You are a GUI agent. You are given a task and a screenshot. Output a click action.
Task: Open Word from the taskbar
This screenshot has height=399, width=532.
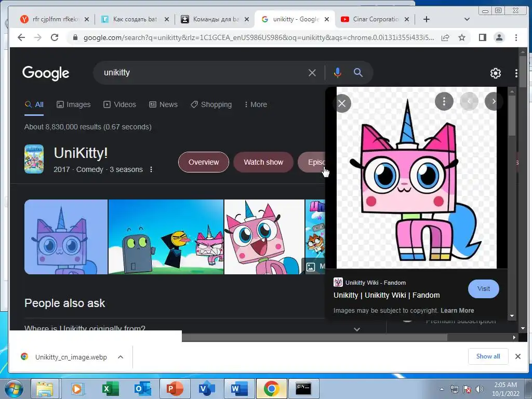239,389
